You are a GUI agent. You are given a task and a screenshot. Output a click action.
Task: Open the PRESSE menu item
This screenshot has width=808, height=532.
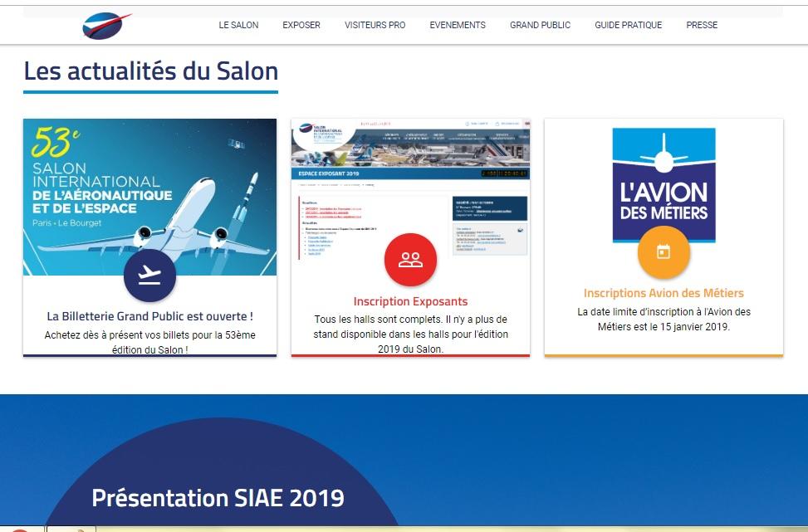[702, 25]
